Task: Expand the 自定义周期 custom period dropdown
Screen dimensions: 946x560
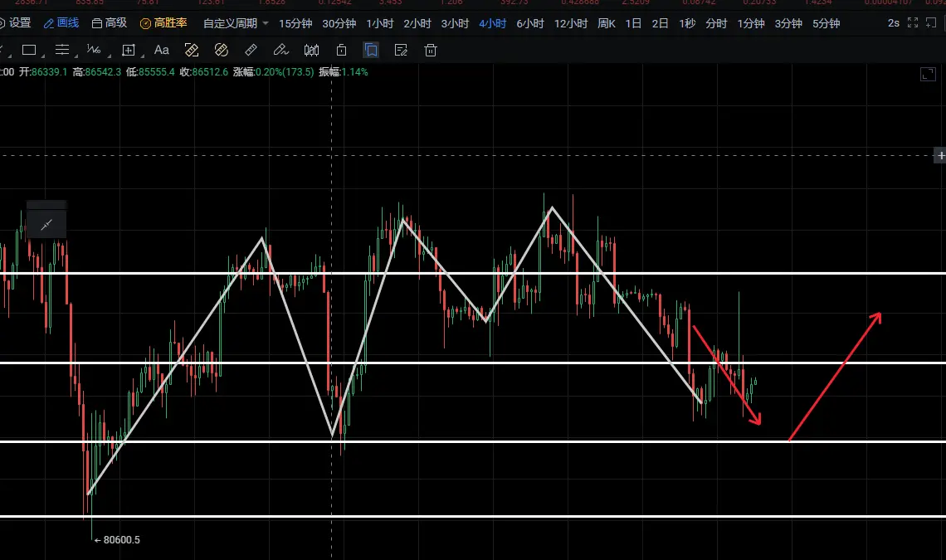Action: (236, 23)
